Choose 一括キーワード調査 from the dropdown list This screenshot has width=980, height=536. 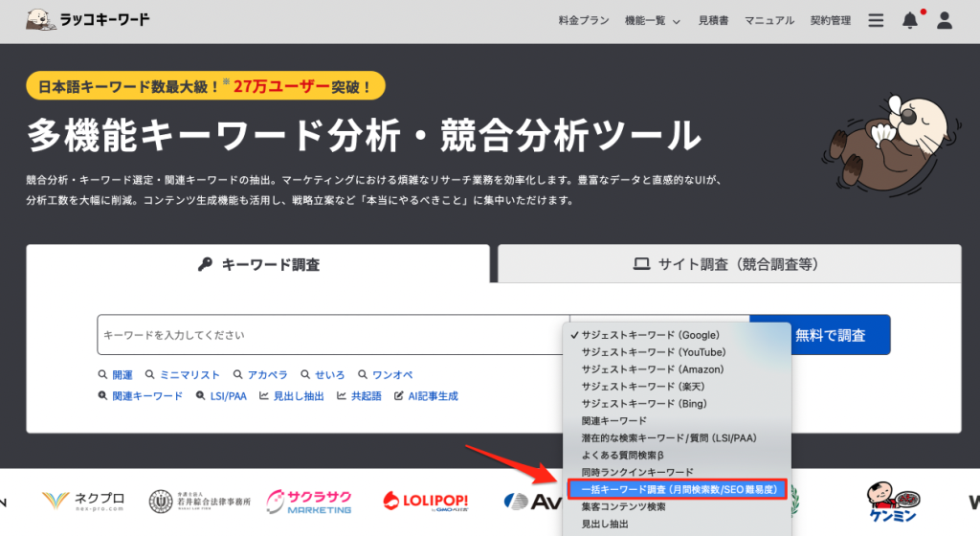tap(677, 489)
